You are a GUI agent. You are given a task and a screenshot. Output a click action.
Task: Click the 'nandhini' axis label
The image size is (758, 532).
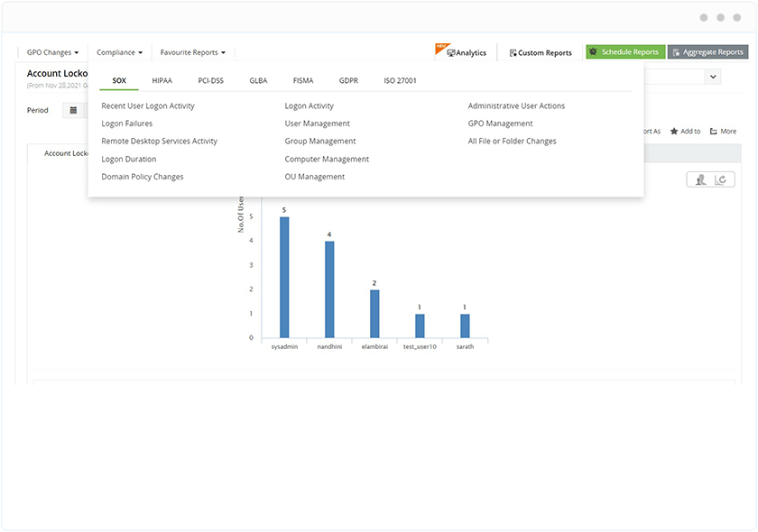[x=329, y=347]
